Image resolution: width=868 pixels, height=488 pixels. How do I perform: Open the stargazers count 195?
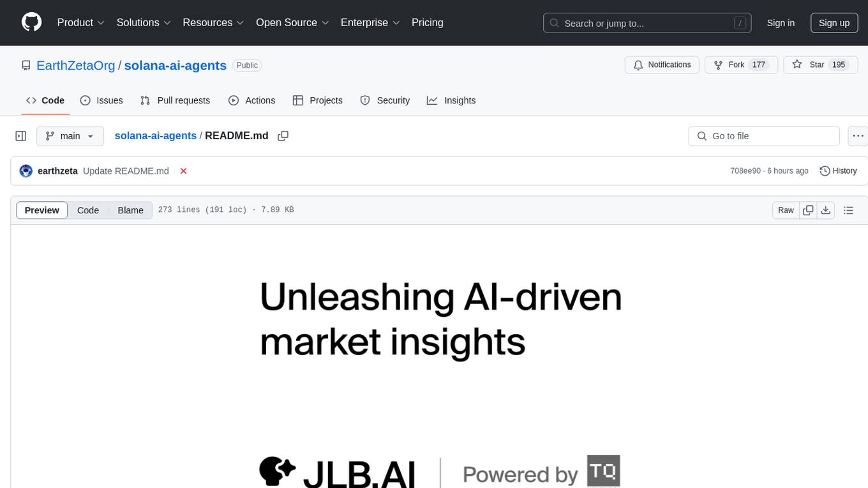839,65
